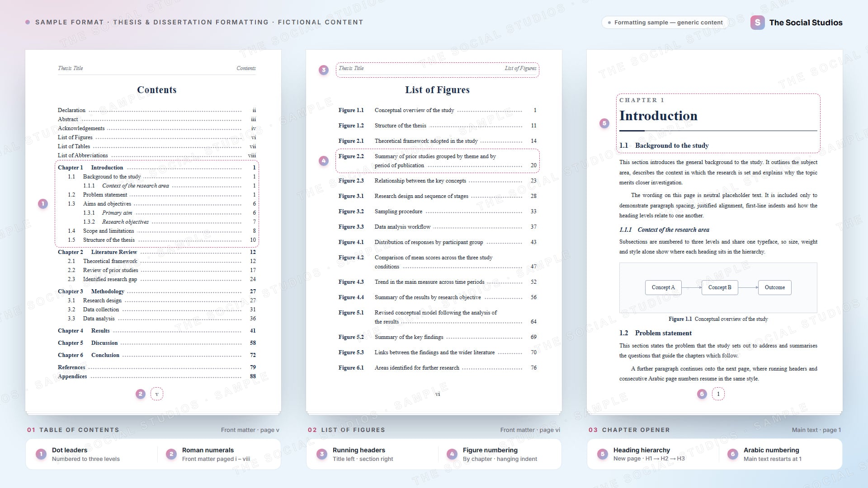Viewport: 868px width, 488px height.
Task: Click 'Chapter 3 Methodology' in Contents
Action: (x=157, y=291)
